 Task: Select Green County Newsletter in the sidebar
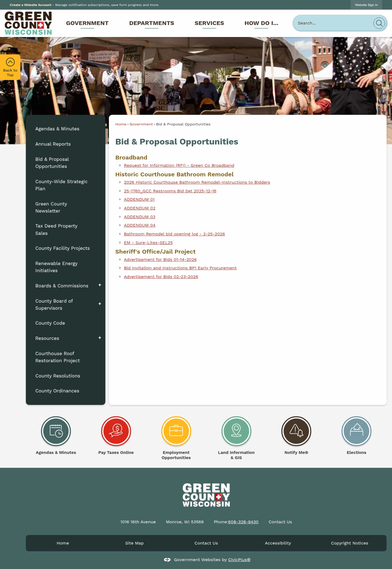click(x=51, y=207)
